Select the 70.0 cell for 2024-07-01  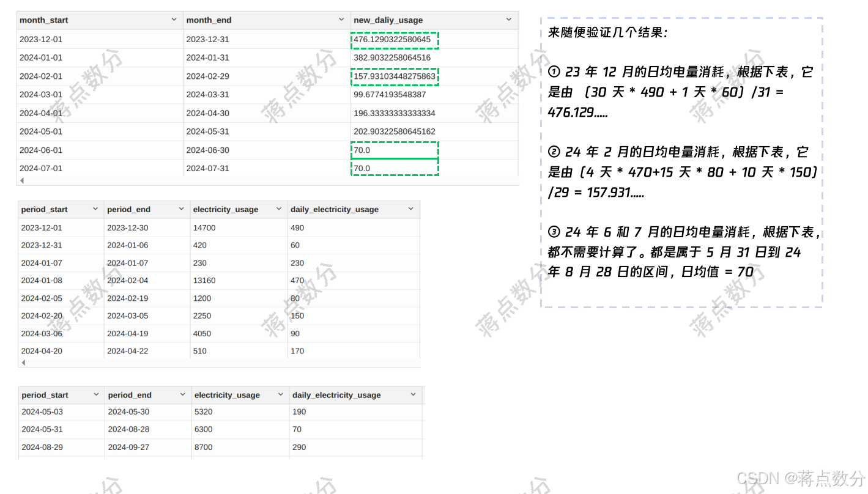[434, 168]
